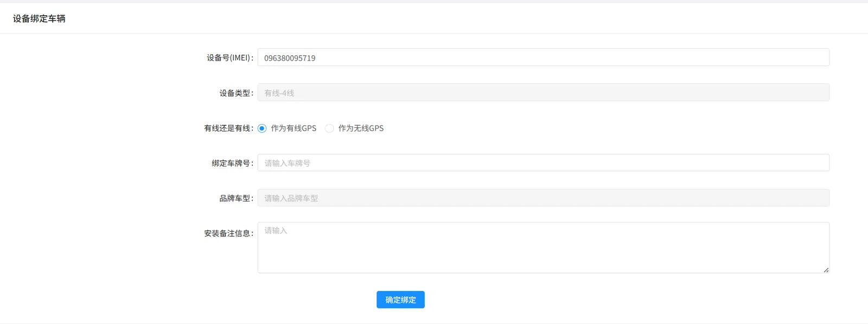Click the 品牌车型 label
The height and width of the screenshot is (324, 868).
237,198
